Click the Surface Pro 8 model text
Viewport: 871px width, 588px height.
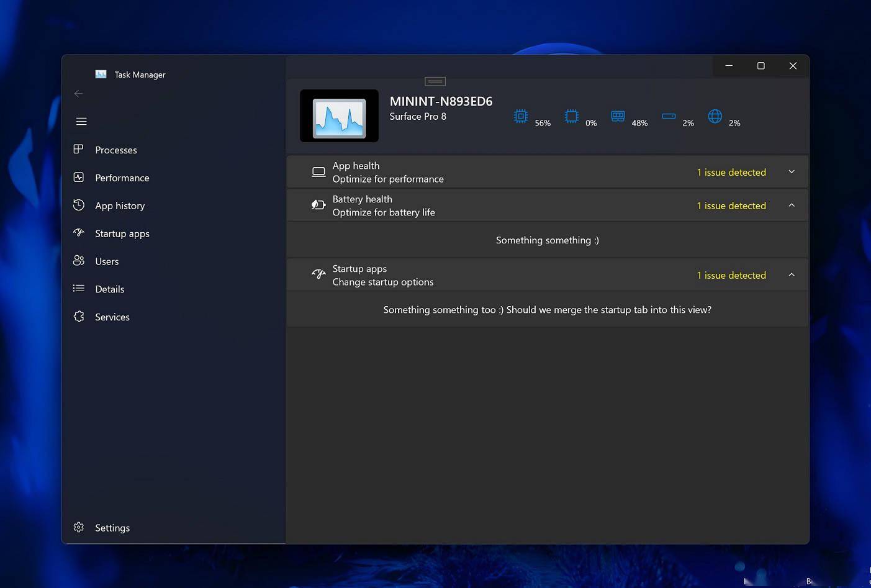pos(418,116)
